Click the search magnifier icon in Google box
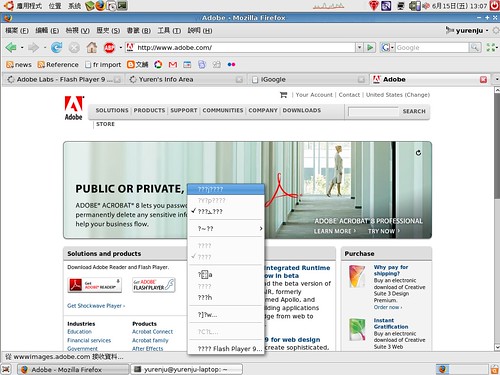The image size is (500, 375). (x=475, y=48)
